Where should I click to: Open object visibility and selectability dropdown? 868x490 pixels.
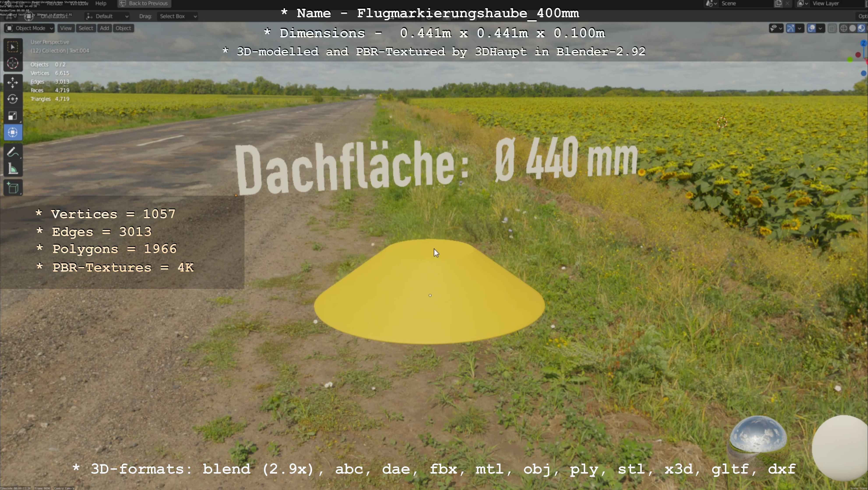(776, 28)
